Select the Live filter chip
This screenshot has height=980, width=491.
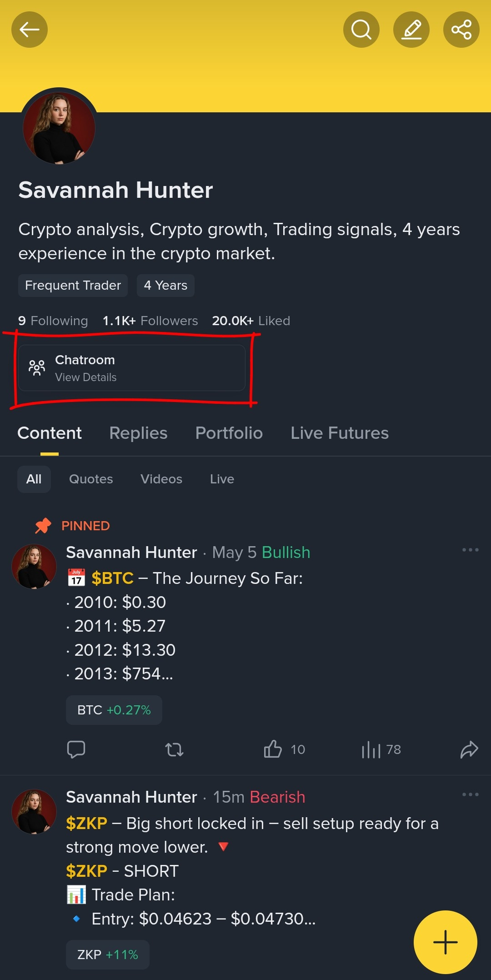(222, 479)
